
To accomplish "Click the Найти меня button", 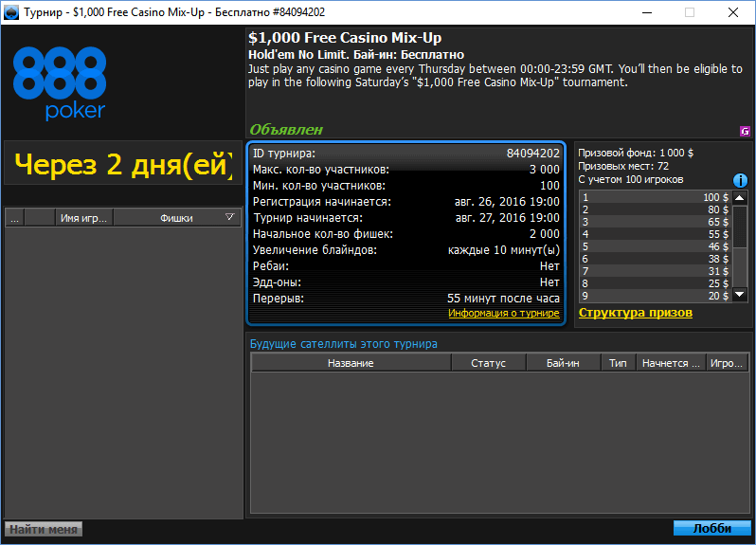I will 44,529.
